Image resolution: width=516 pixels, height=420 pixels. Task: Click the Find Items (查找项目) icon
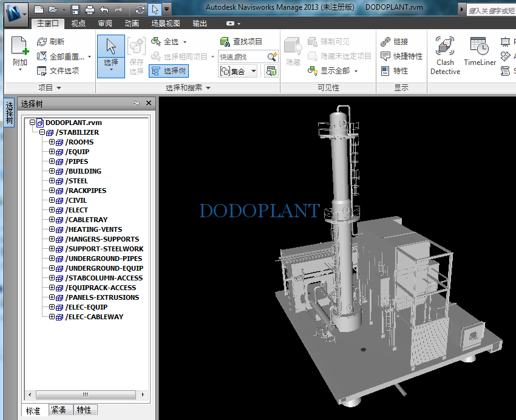point(225,42)
